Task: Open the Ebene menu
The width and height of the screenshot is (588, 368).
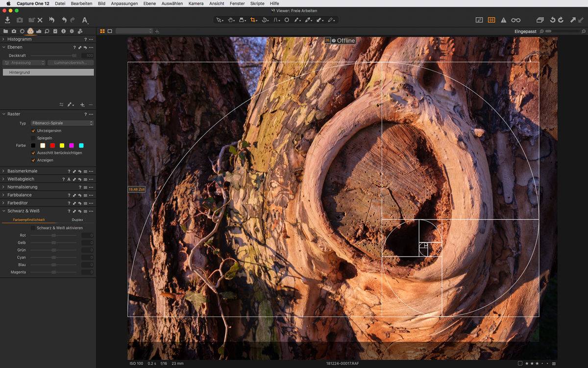Action: pos(149,3)
